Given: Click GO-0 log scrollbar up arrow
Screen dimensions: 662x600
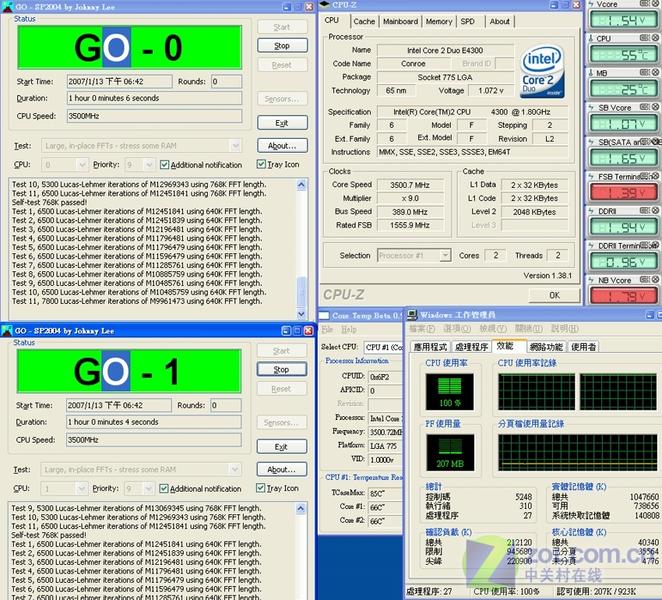Looking at the screenshot, I should [301, 185].
